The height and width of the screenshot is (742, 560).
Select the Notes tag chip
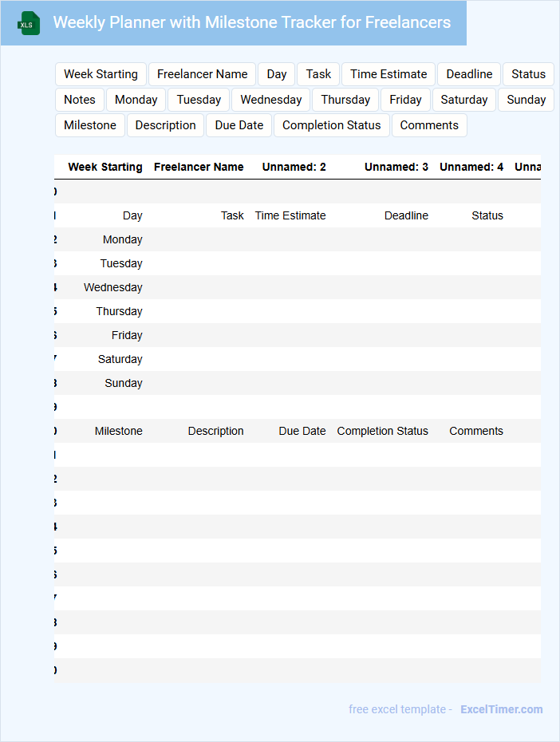coord(80,100)
